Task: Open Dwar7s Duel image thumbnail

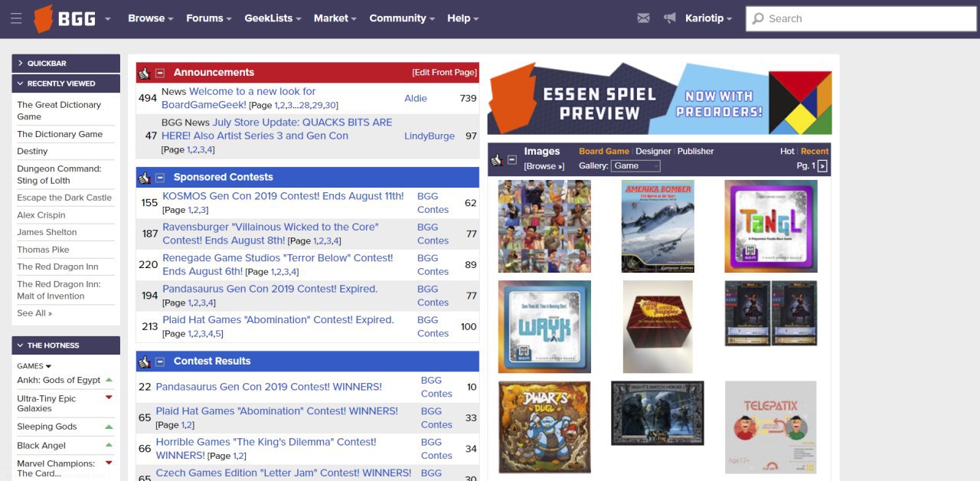Action: click(544, 427)
